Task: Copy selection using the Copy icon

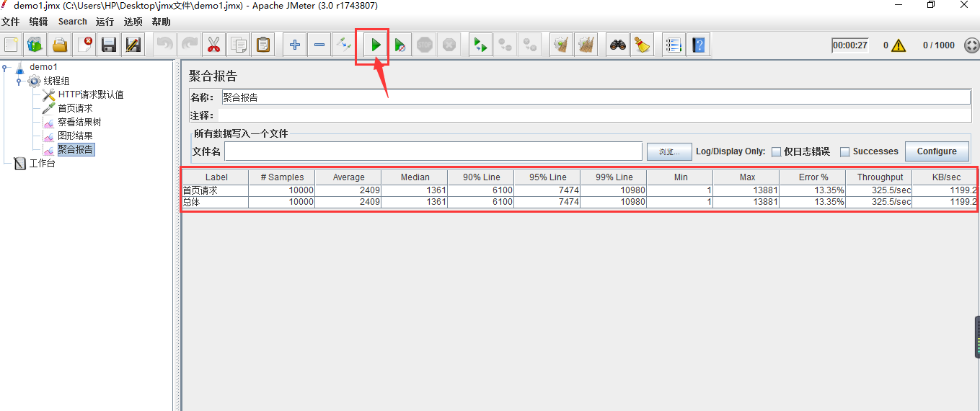Action: (x=239, y=45)
